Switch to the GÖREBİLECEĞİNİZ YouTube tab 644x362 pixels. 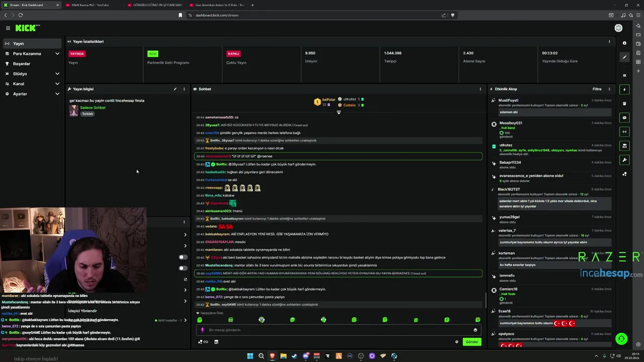[x=154, y=5]
